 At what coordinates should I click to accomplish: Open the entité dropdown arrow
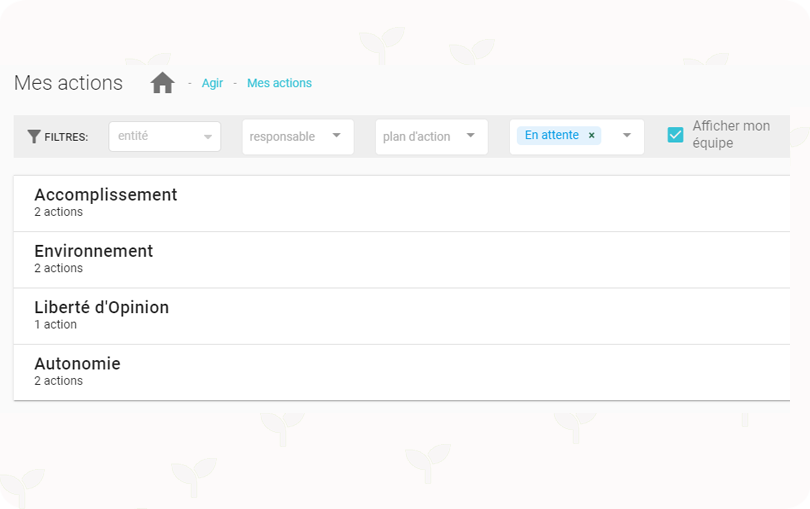[208, 137]
